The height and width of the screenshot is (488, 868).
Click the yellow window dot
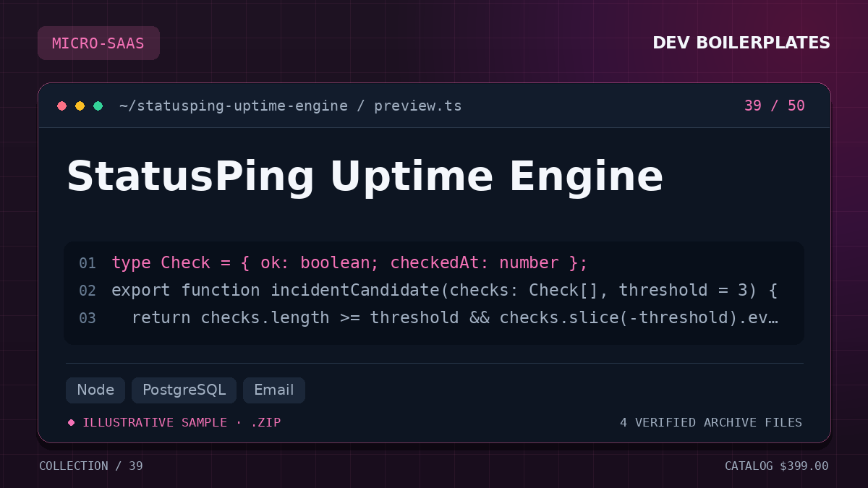pyautogui.click(x=80, y=106)
